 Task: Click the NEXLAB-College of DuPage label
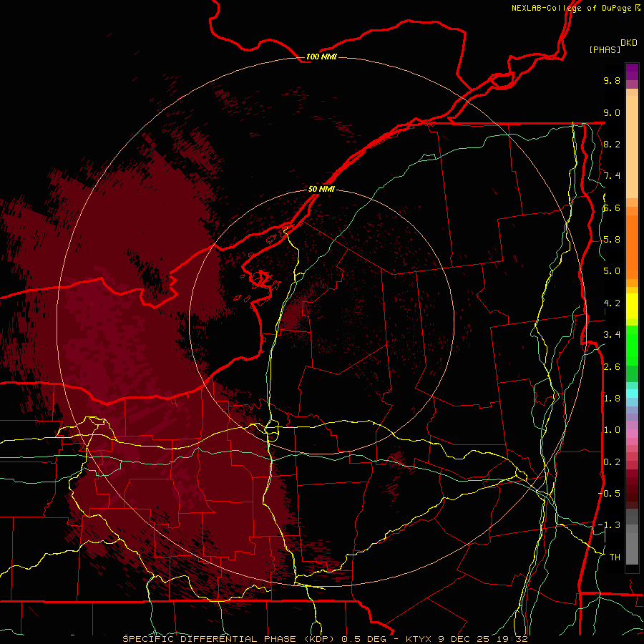point(576,8)
